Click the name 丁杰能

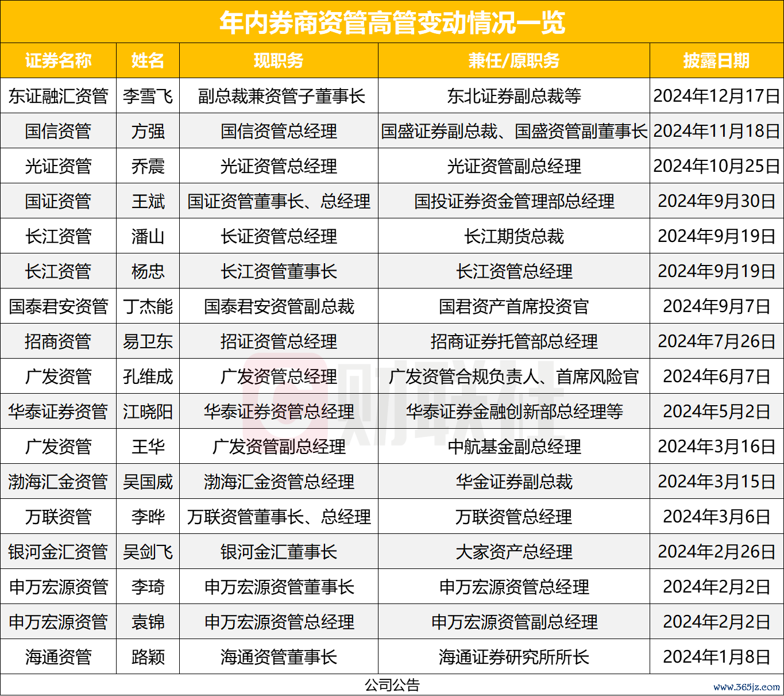pyautogui.click(x=148, y=306)
